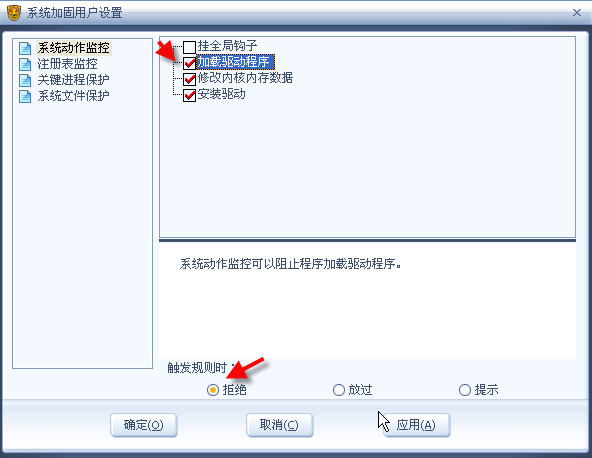592x458 pixels.
Task: Click the document icon beside 系统动作监控
Action: pos(25,48)
